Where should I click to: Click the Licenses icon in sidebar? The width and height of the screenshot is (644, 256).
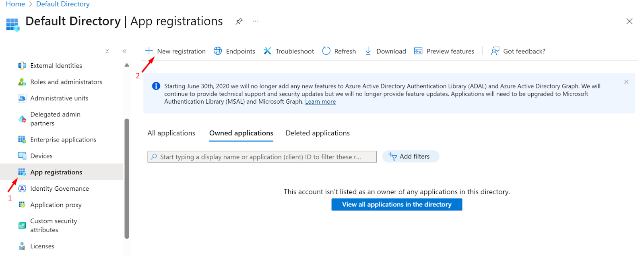tap(22, 246)
